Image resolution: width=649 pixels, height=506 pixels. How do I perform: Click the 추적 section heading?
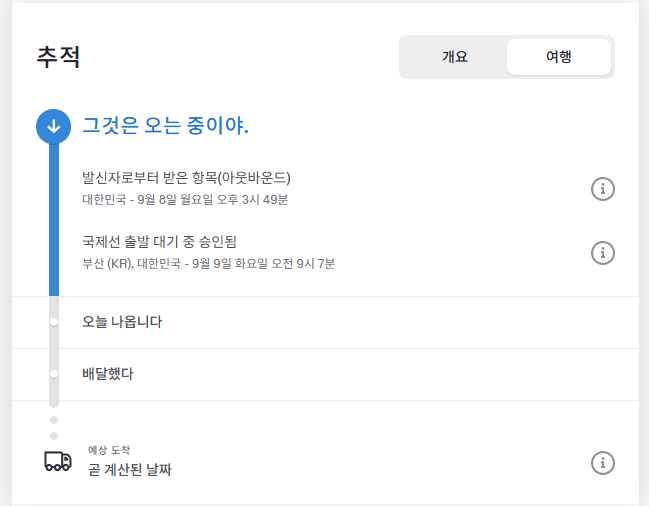coord(58,57)
